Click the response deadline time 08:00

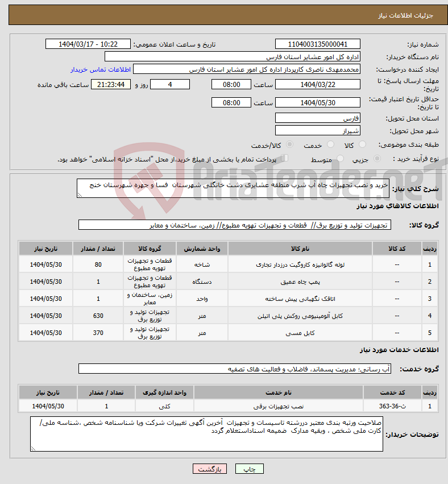click(231, 85)
